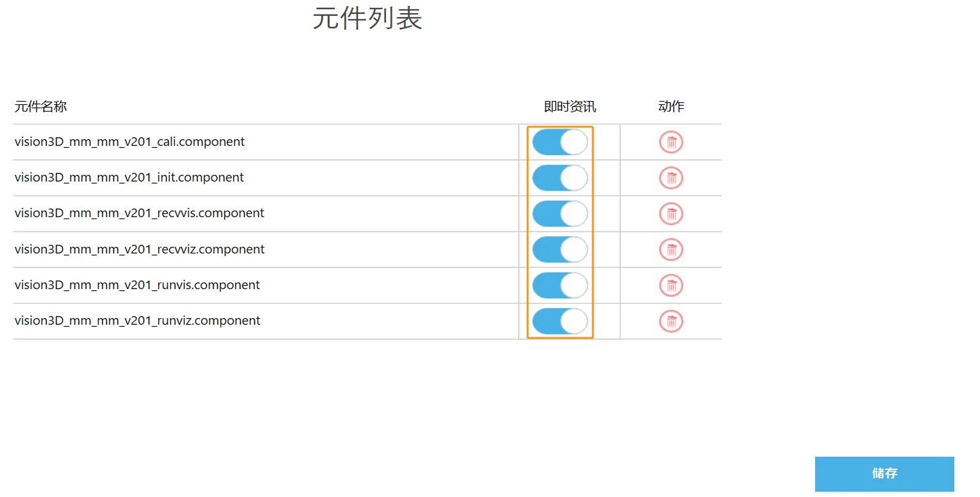Click the 即时资讯 column header

pos(570,106)
